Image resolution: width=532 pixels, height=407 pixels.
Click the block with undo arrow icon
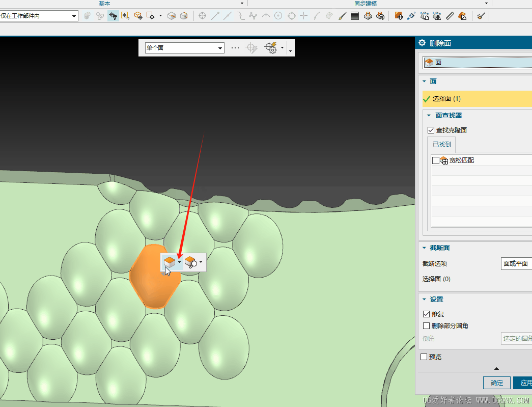380,16
